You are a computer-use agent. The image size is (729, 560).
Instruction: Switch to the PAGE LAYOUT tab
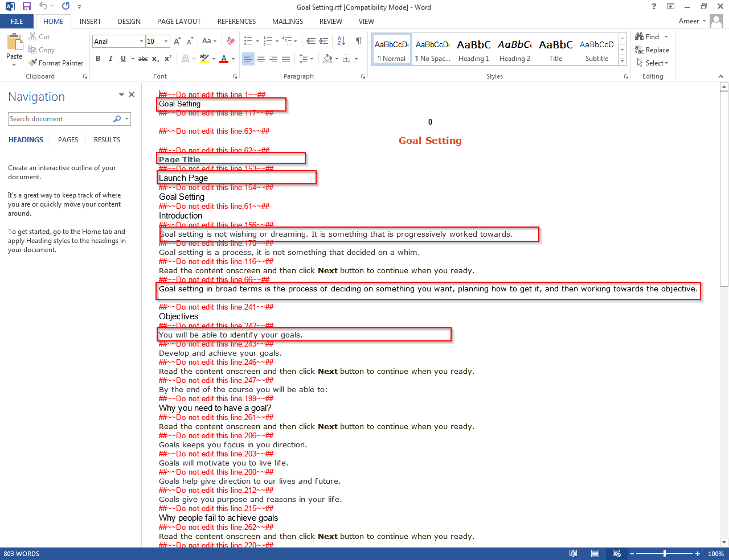click(179, 21)
